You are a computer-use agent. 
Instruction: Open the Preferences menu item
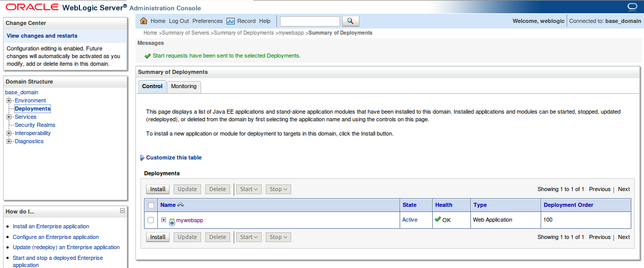point(207,21)
